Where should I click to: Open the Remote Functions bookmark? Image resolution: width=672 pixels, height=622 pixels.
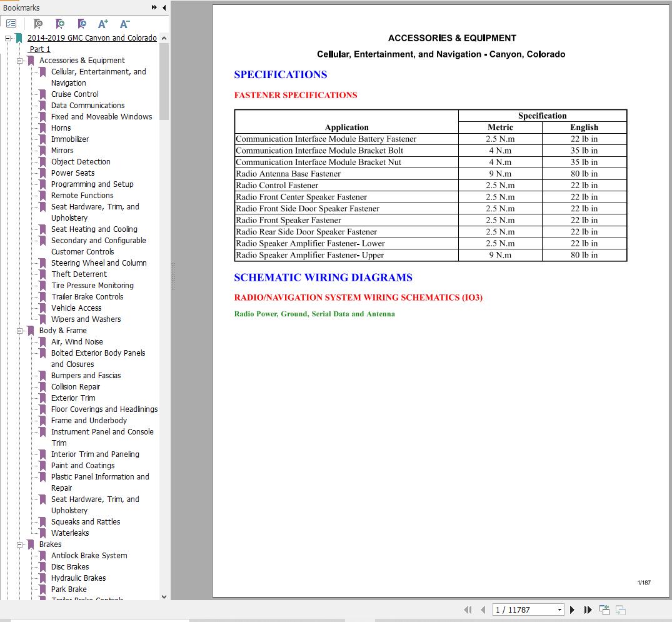tap(83, 196)
